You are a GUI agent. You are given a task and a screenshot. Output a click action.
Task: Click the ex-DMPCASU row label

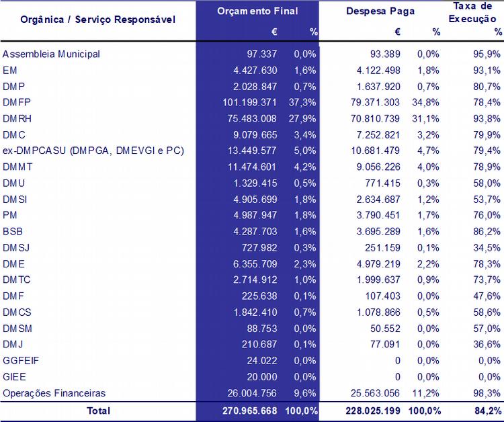[x=93, y=151]
